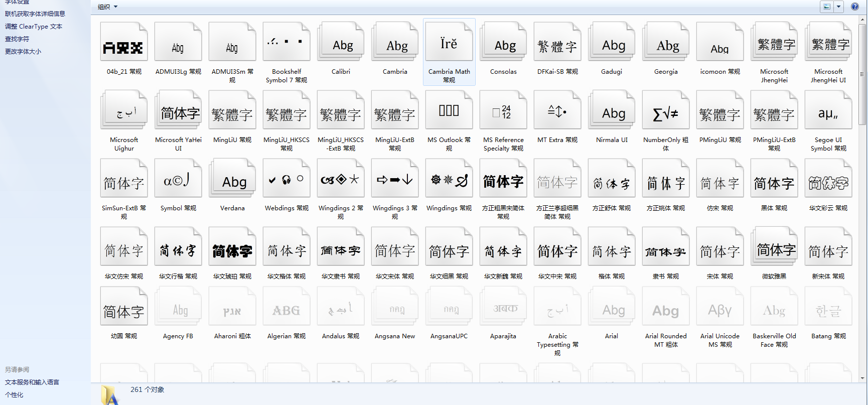Open the help button in toolbar

pyautogui.click(x=854, y=7)
